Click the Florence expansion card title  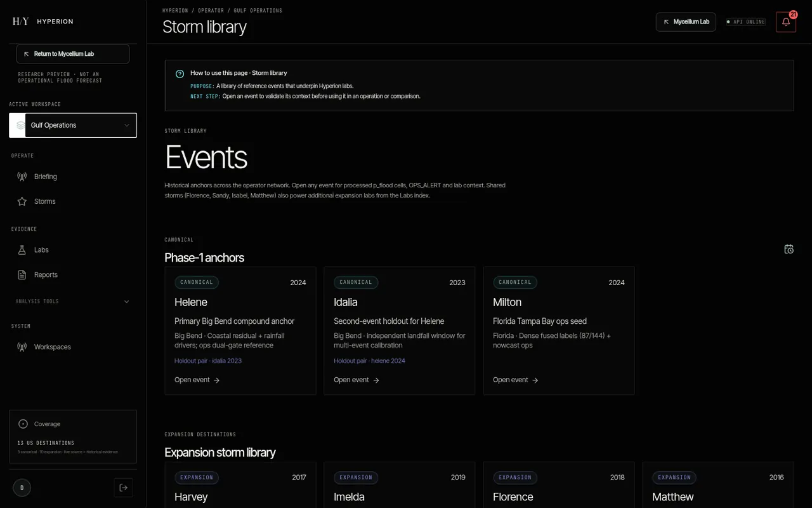[x=513, y=497]
